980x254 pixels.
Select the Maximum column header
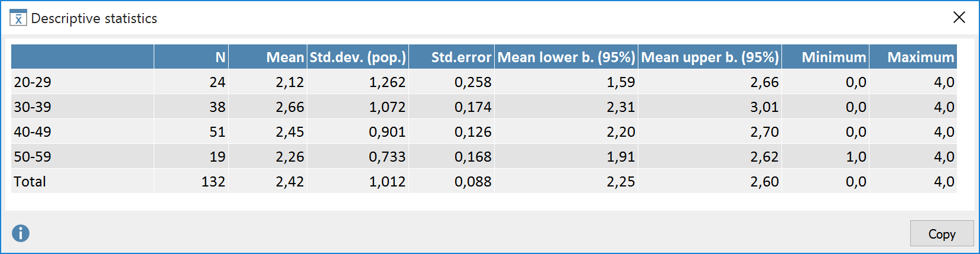coord(920,57)
